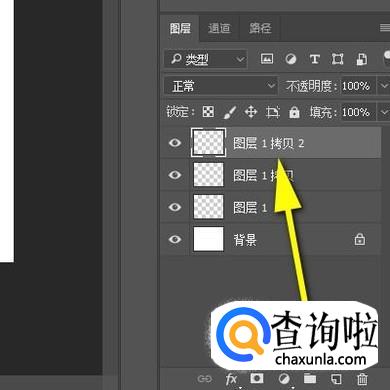Hide the 图层 1 拷贝 2 layer
Image resolution: width=390 pixels, height=390 pixels.
coord(175,143)
